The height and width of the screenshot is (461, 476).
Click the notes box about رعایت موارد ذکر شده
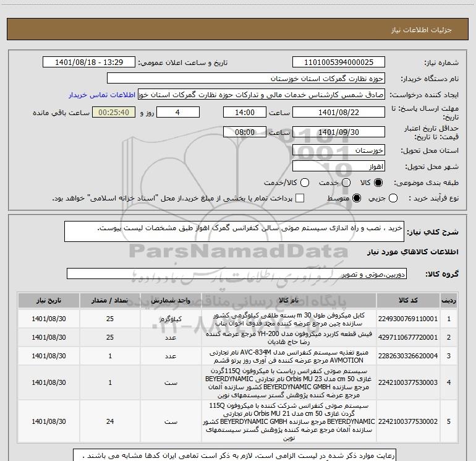[234, 455]
